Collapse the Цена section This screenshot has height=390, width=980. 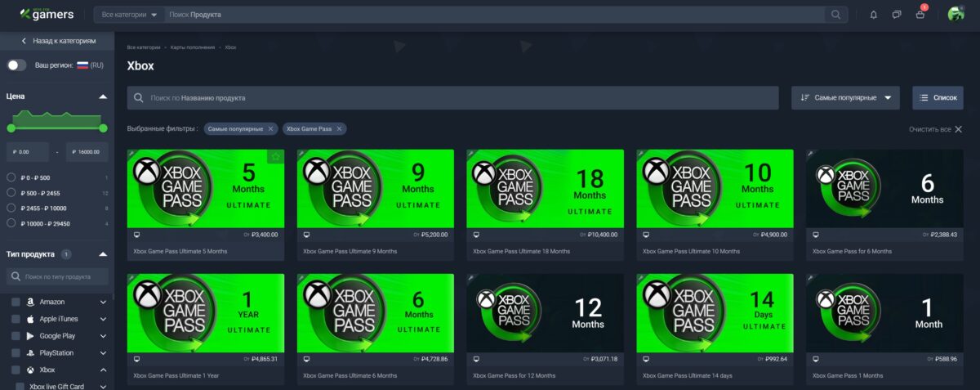[103, 96]
